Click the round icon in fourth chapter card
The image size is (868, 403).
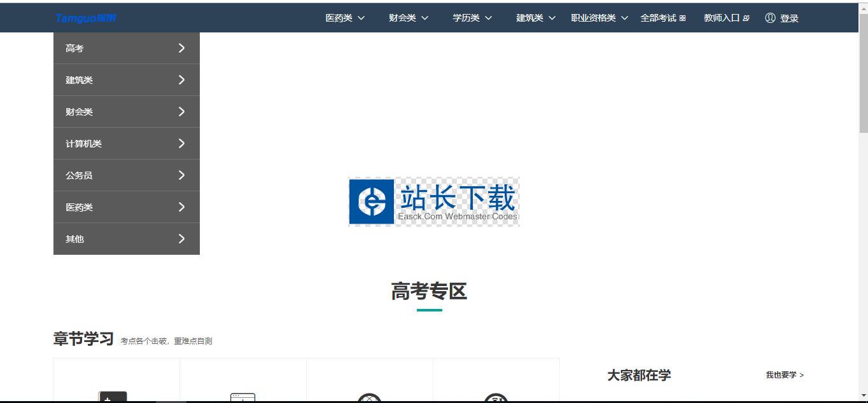point(496,398)
